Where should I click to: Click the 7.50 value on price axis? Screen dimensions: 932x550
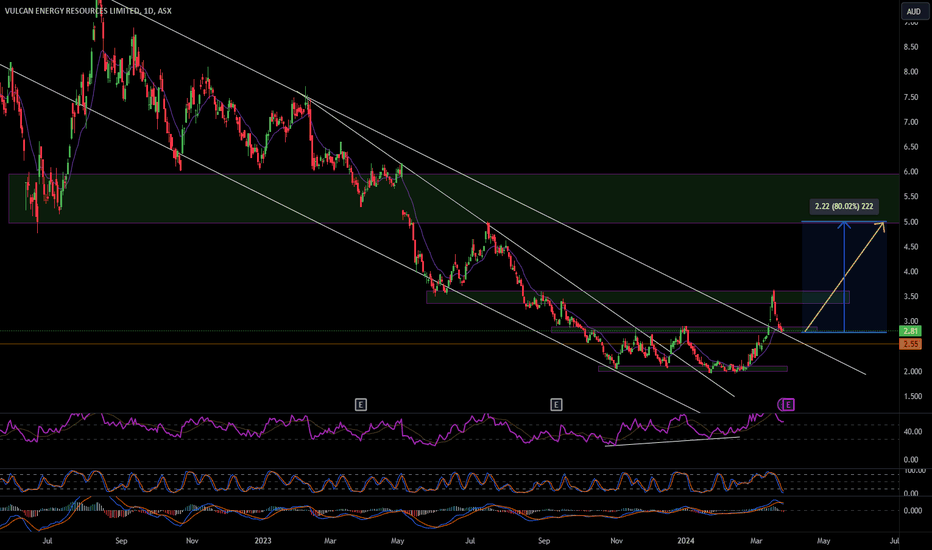pos(911,97)
